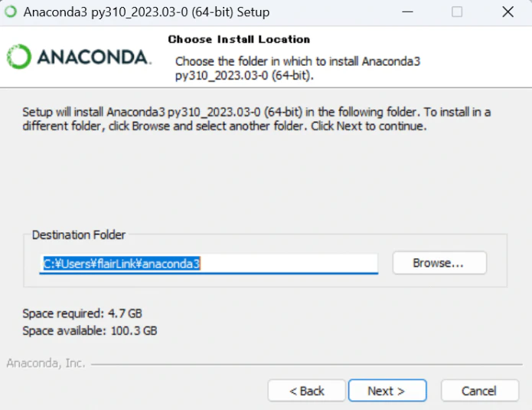The width and height of the screenshot is (532, 410).
Task: Click the "Space required: 4.7 GB" text
Action: tap(82, 313)
